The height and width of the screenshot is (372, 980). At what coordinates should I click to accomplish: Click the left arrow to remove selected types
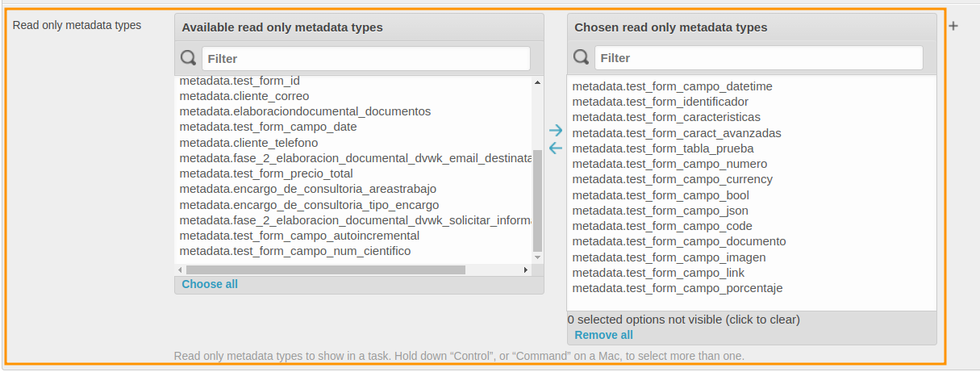pyautogui.click(x=555, y=148)
